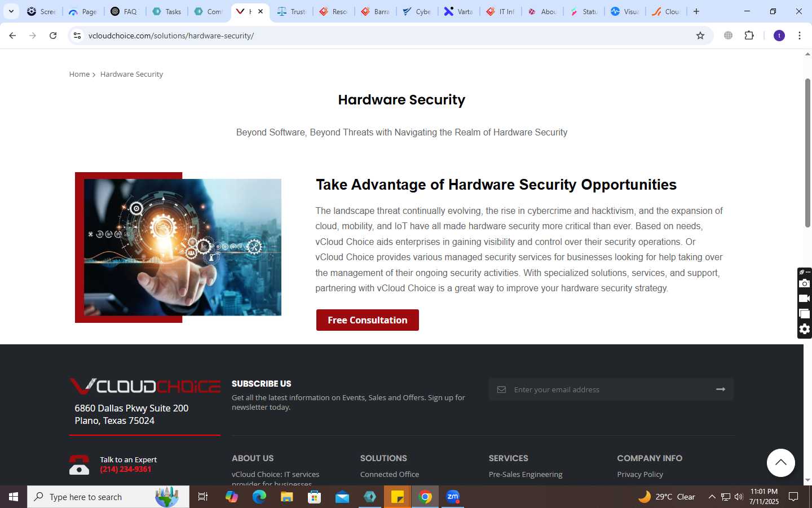Show hidden system tray icons

pyautogui.click(x=712, y=497)
